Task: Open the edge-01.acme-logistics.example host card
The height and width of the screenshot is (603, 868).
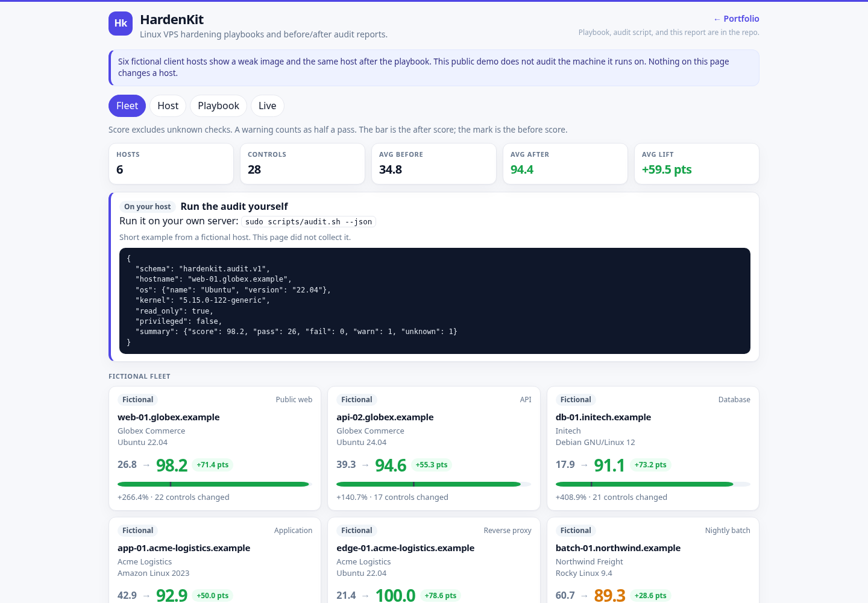Action: (x=434, y=560)
